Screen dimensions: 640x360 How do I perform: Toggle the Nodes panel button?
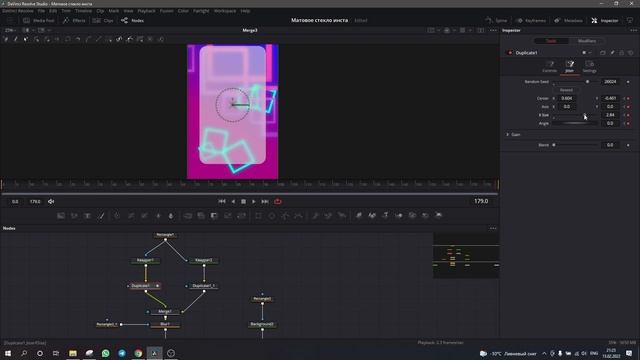pos(132,20)
